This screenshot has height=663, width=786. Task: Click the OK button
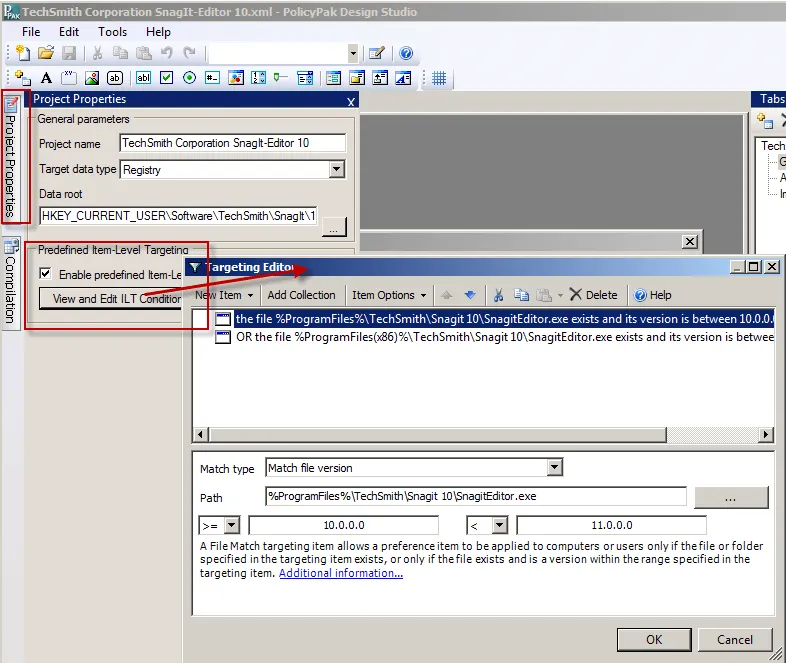click(x=653, y=639)
